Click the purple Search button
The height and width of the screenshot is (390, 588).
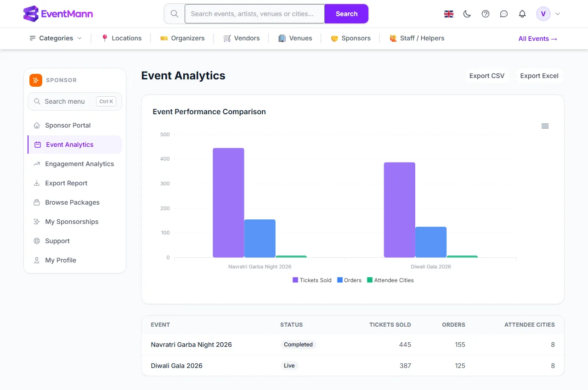[x=346, y=14]
